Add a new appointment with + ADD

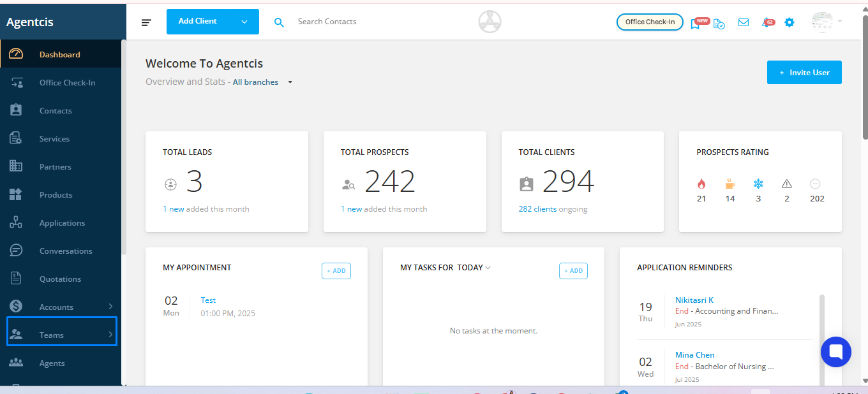point(336,271)
